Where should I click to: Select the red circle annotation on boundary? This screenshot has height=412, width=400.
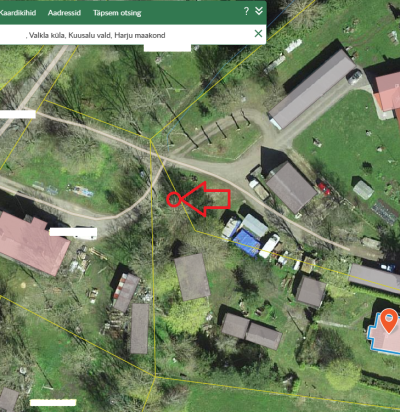point(174,199)
